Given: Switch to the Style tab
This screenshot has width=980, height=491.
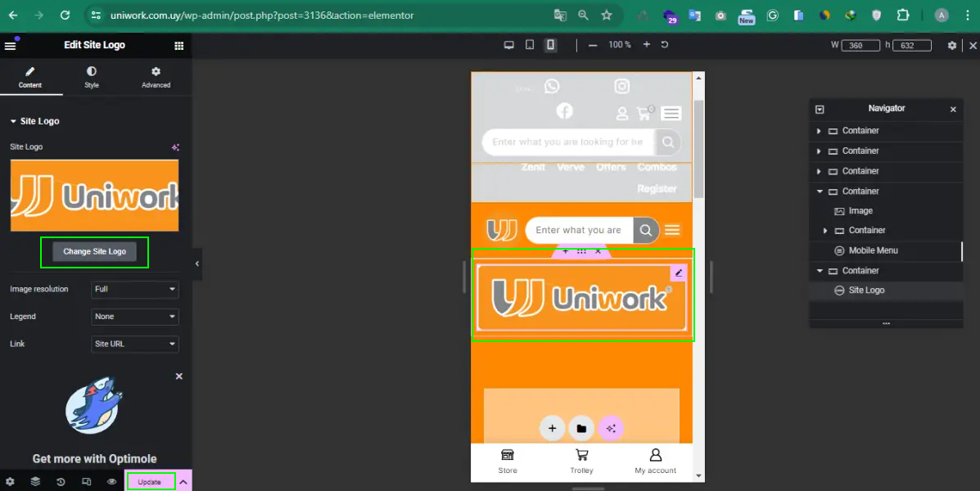Looking at the screenshot, I should tap(92, 78).
